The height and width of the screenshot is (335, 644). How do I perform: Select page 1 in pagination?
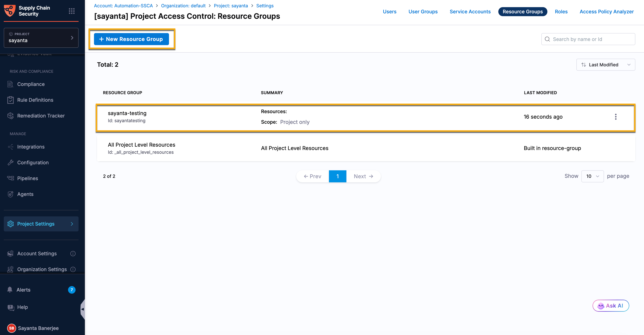click(337, 176)
